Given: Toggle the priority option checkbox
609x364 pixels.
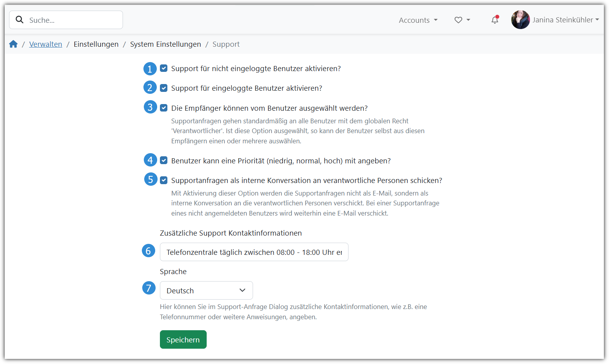Looking at the screenshot, I should 164,161.
